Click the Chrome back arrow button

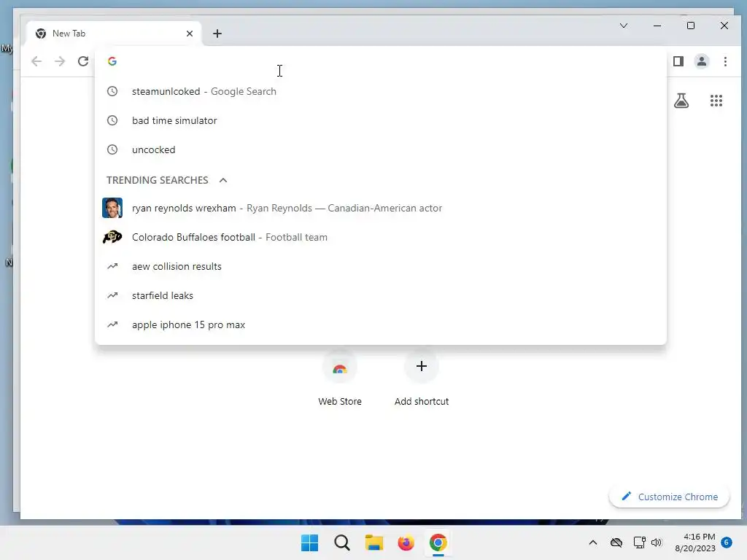click(x=36, y=61)
